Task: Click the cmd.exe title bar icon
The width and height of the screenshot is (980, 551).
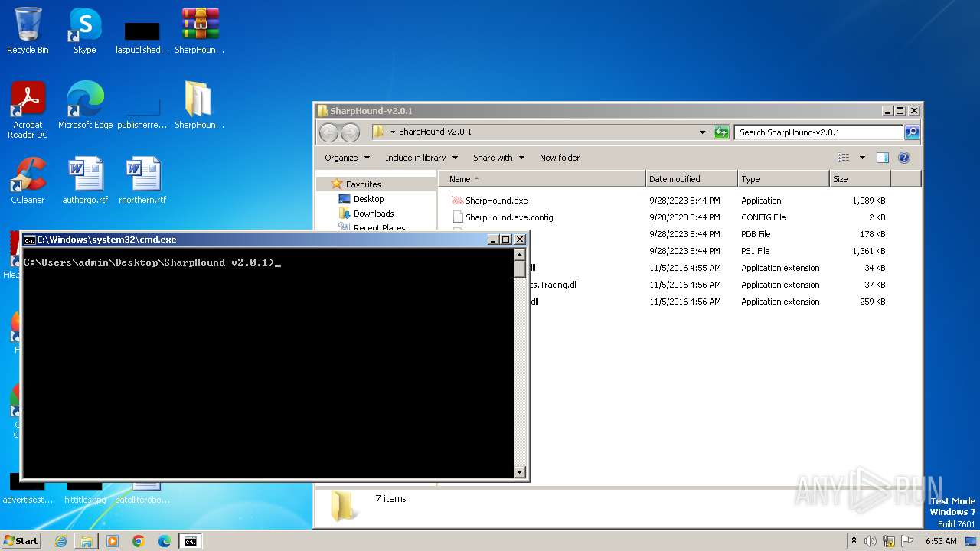Action: tap(30, 240)
